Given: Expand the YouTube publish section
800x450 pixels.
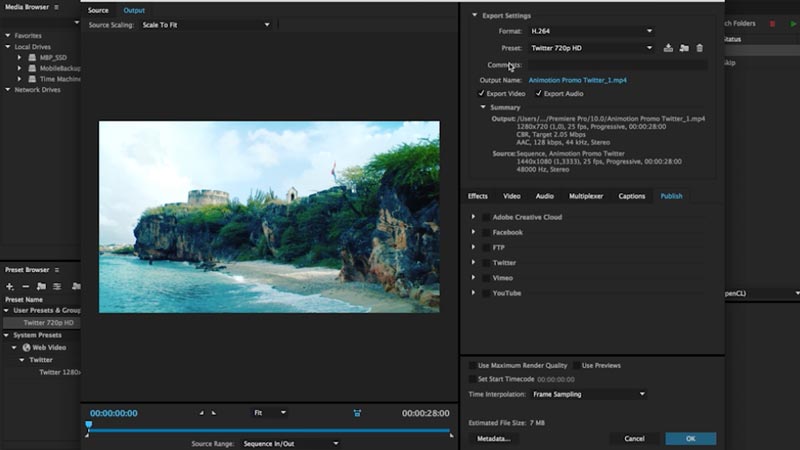Looking at the screenshot, I should 474,293.
